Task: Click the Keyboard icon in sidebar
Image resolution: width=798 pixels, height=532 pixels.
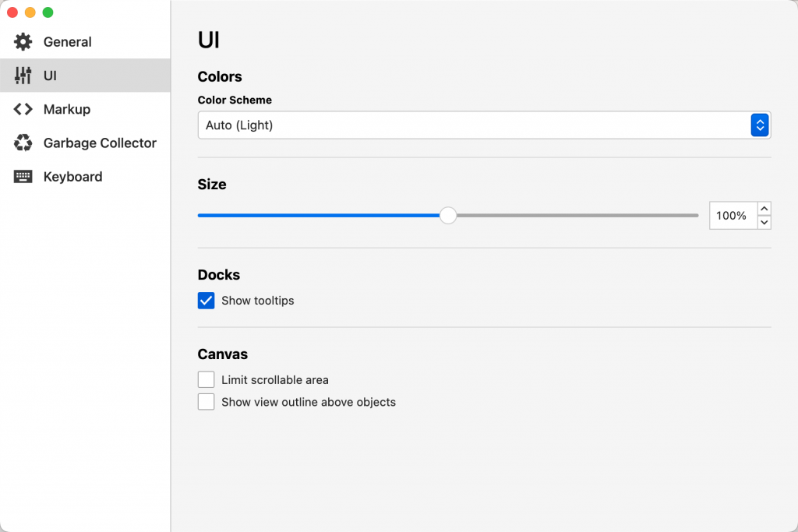Action: pyautogui.click(x=23, y=177)
